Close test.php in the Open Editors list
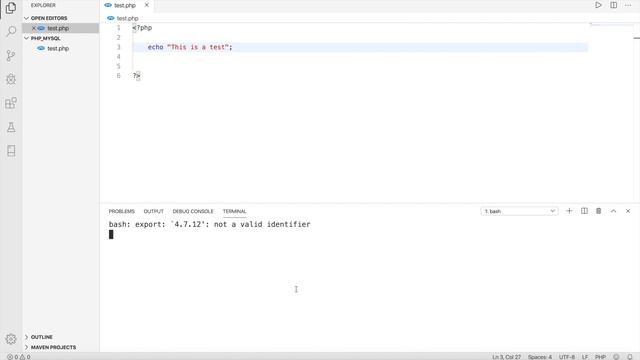The height and width of the screenshot is (360, 640). [34, 28]
